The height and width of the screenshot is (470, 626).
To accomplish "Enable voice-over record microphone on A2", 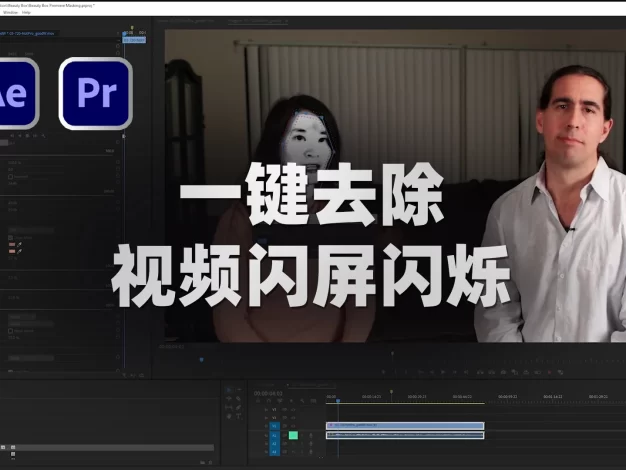I will point(311,444).
